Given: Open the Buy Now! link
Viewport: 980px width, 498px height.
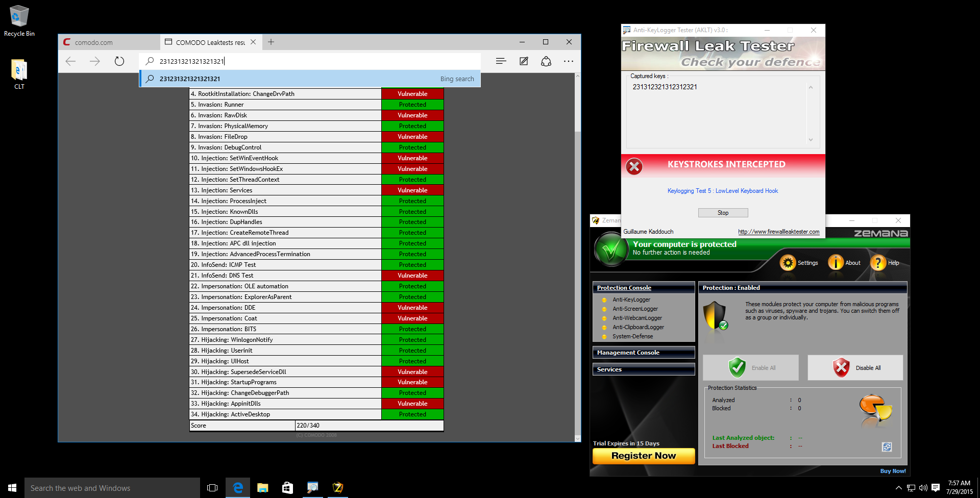Looking at the screenshot, I should 893,471.
